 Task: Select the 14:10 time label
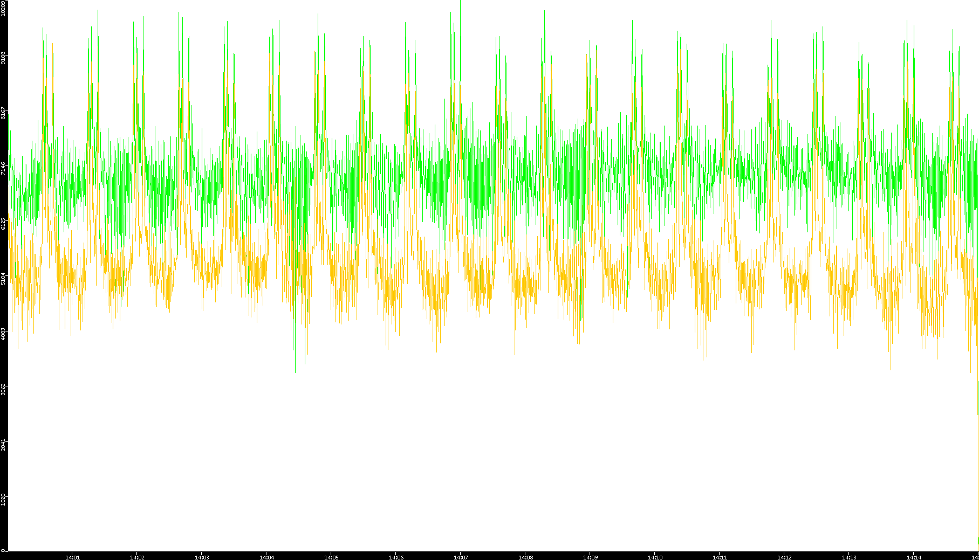tap(655, 557)
